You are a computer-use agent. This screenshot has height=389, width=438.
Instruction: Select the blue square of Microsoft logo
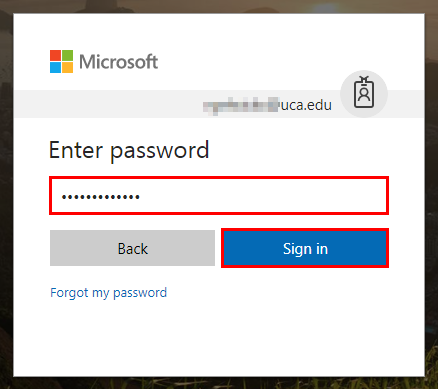[55, 67]
